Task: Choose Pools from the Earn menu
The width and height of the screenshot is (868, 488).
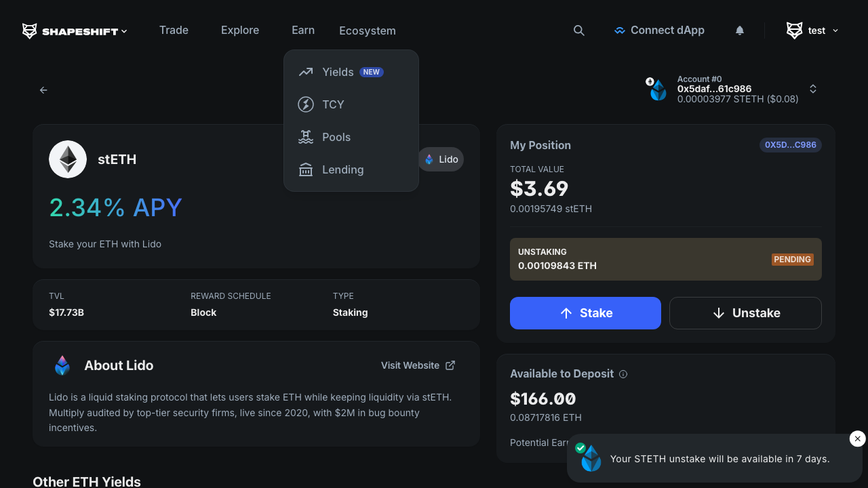Action: pos(336,137)
